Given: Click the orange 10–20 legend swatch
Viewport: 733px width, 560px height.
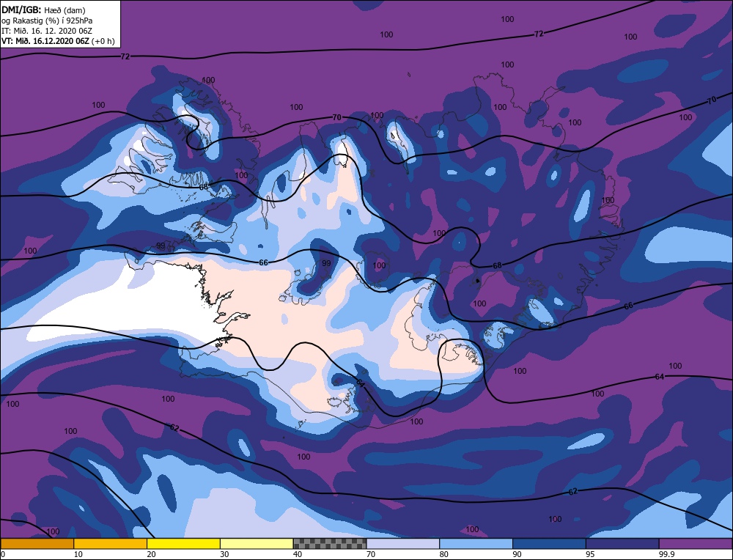Looking at the screenshot, I should click(111, 543).
